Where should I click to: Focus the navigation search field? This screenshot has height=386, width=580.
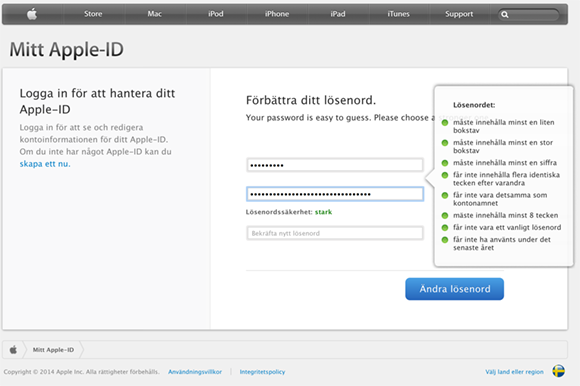pos(529,15)
